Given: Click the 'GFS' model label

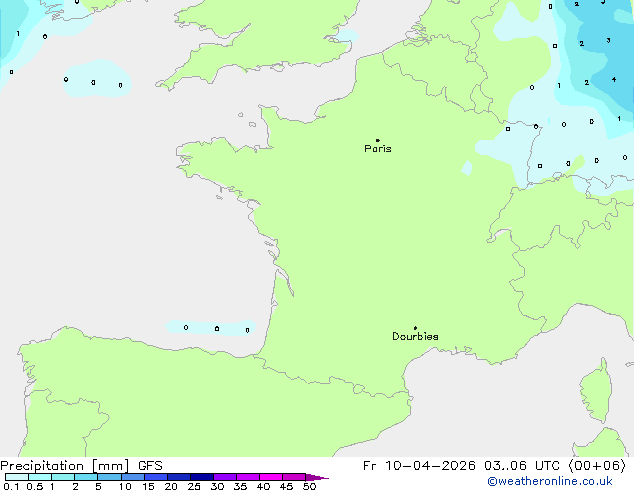Looking at the screenshot, I should pos(150,466).
